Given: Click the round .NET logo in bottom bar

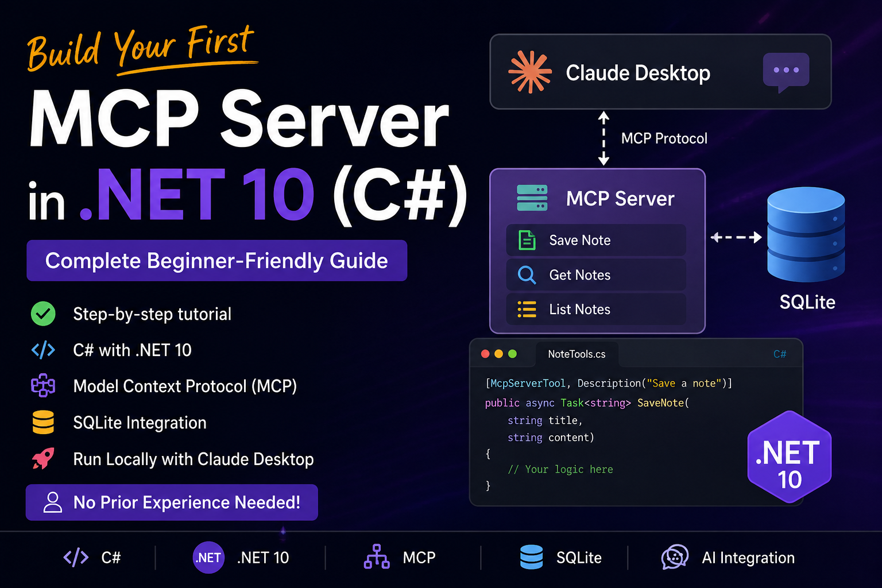Looking at the screenshot, I should pyautogui.click(x=208, y=558).
